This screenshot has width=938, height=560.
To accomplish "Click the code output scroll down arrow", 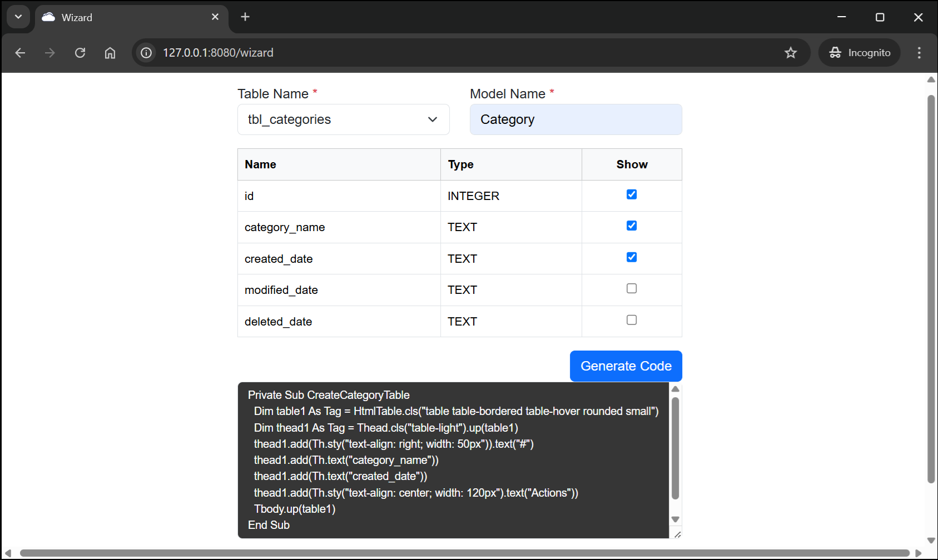I will (x=676, y=519).
